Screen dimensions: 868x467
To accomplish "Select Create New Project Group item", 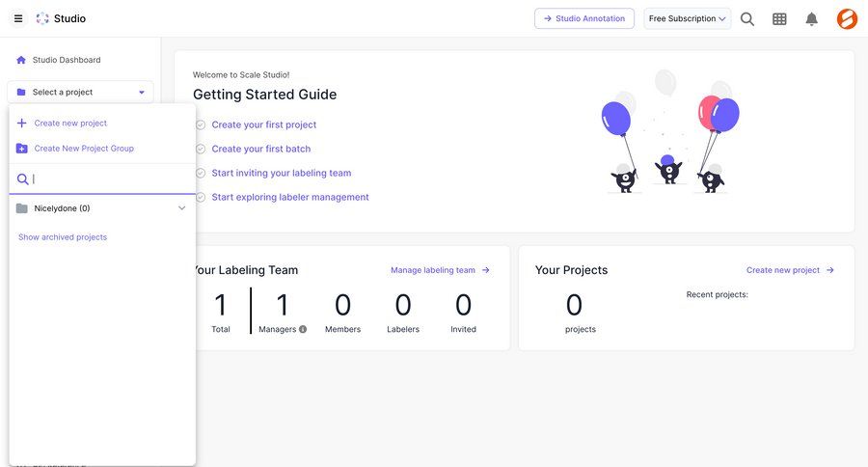I will coord(83,149).
